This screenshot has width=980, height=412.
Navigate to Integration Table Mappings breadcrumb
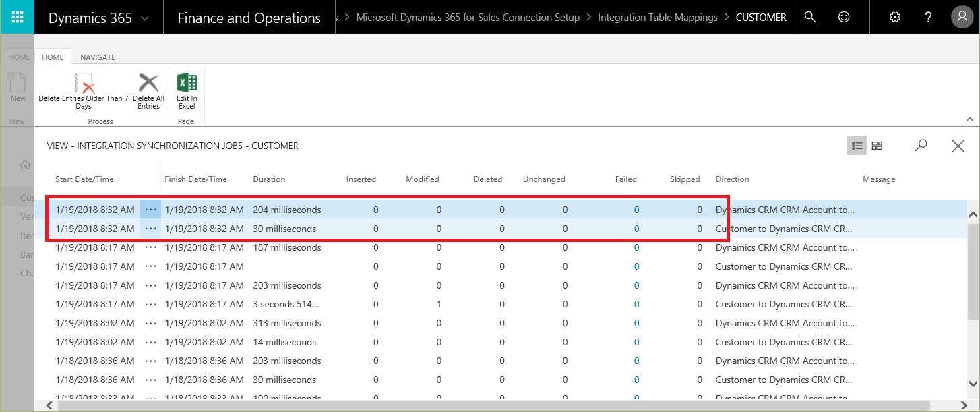[658, 18]
